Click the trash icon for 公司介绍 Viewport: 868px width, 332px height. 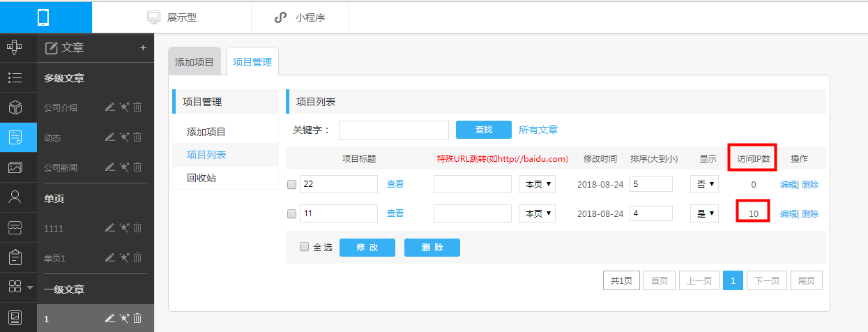pos(137,107)
